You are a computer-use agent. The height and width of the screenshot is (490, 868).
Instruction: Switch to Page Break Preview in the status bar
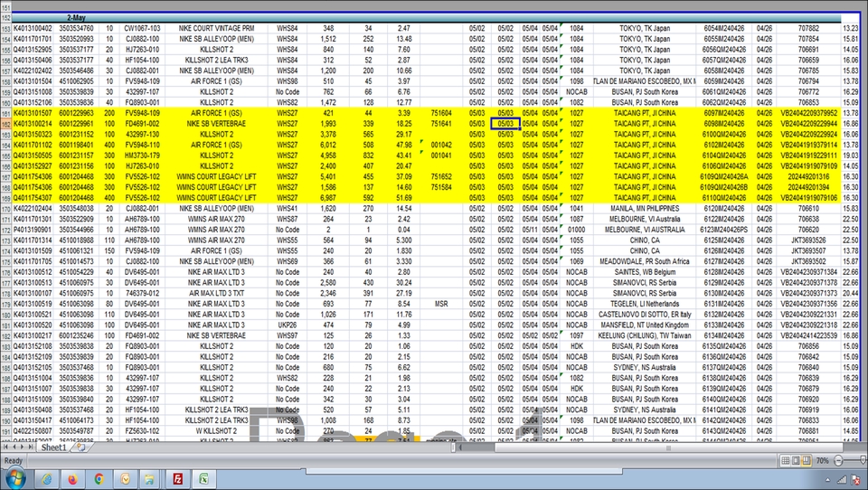[x=806, y=461]
